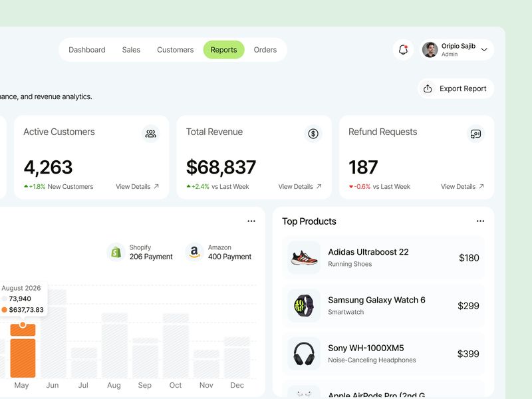Screen dimensions: 532x399
Task: Select the highlighted orange May bar
Action: [23, 349]
